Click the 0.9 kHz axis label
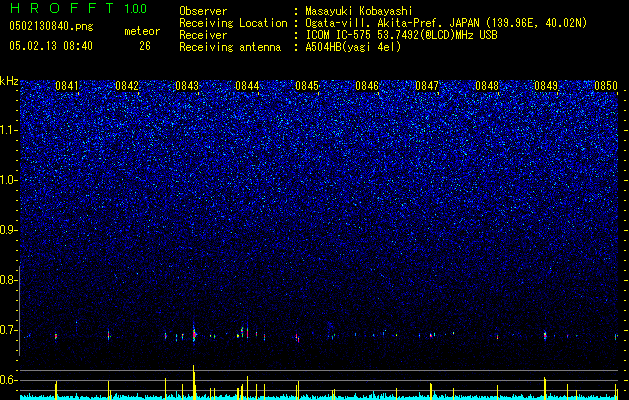Viewport: 629px width, 400px height. coord(8,230)
